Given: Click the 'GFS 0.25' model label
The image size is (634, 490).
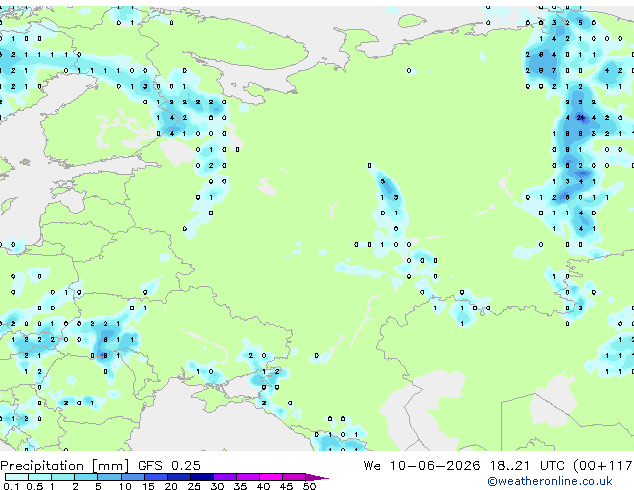Looking at the screenshot, I should pyautogui.click(x=169, y=465).
